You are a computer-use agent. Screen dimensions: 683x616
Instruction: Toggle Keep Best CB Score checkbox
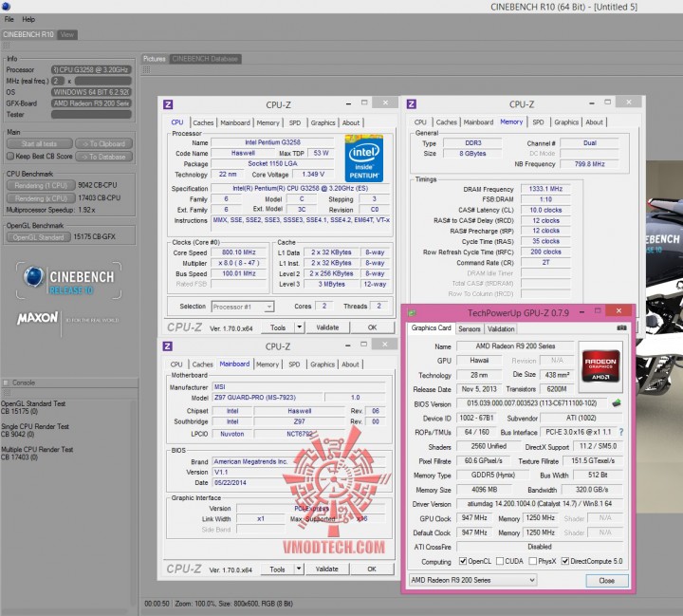(10, 156)
